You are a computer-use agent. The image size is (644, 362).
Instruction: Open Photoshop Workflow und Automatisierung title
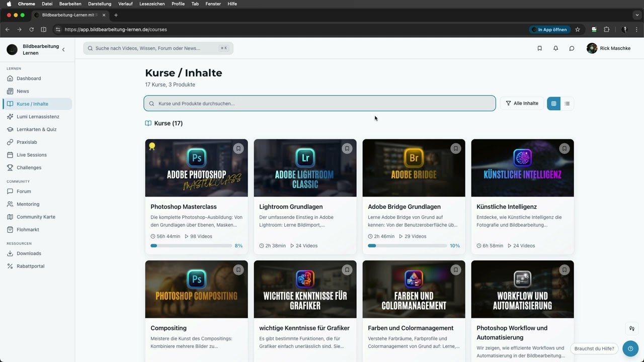(512, 332)
